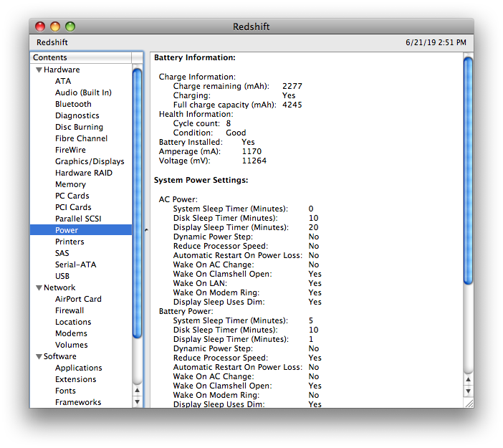Open the Bluetooth hardware entry
The image size is (503, 448).
pos(73,105)
